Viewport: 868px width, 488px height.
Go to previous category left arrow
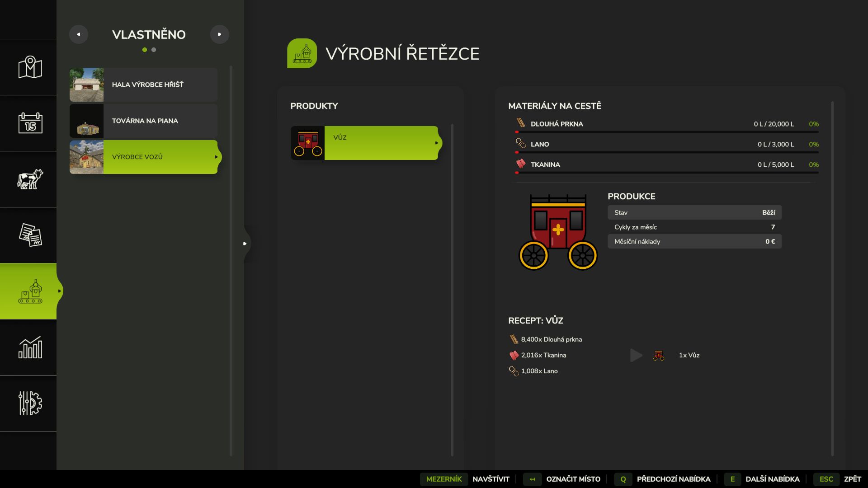pyautogui.click(x=79, y=34)
